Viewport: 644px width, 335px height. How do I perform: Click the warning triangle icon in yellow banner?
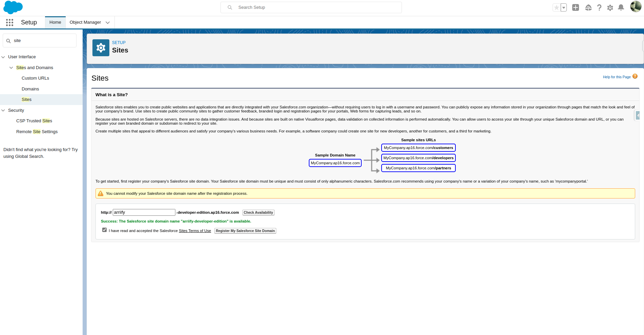tap(101, 193)
